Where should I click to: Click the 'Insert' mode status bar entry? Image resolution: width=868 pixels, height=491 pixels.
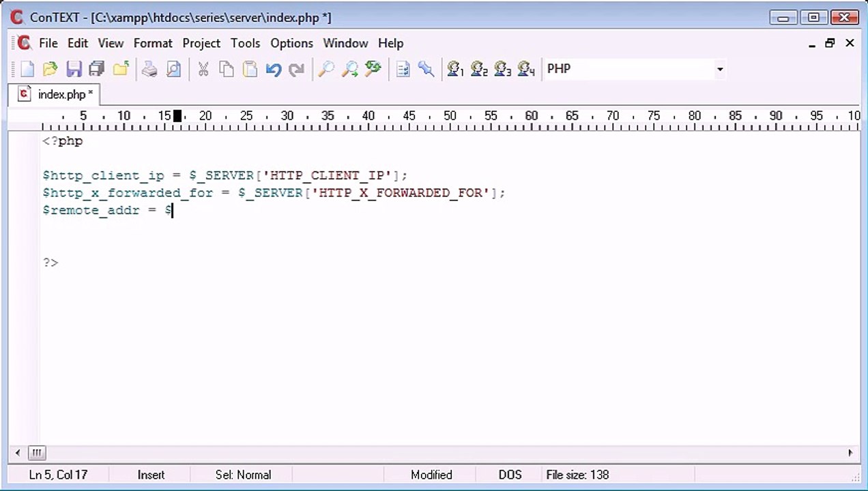pos(151,475)
